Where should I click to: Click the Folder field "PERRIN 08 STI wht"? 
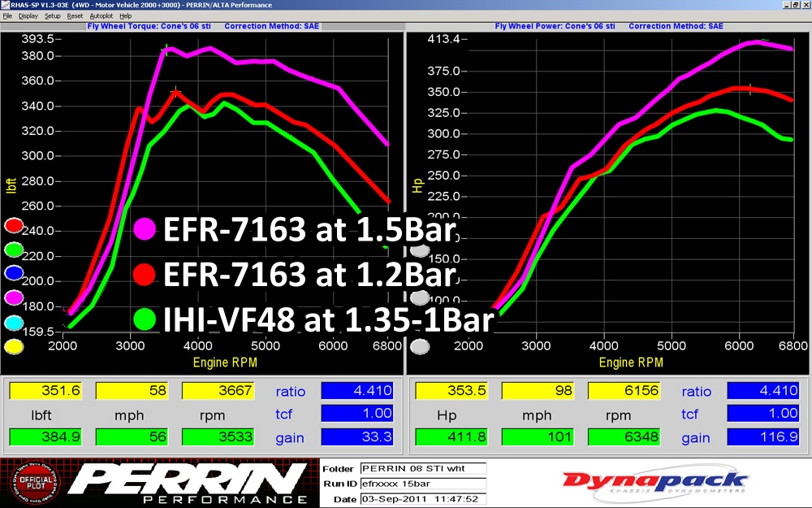coord(423,469)
